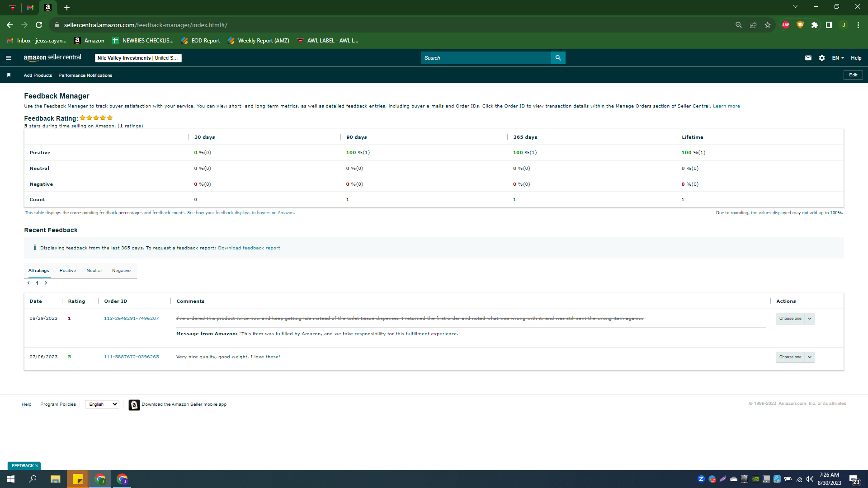The width and height of the screenshot is (868, 488).
Task: Open the AWL LABEL bookmark
Action: 327,41
